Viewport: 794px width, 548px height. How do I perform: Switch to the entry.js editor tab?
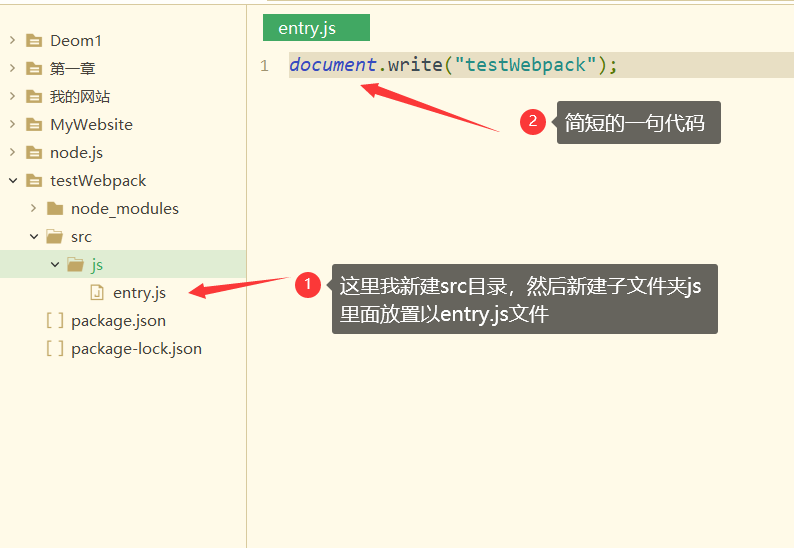click(x=316, y=28)
